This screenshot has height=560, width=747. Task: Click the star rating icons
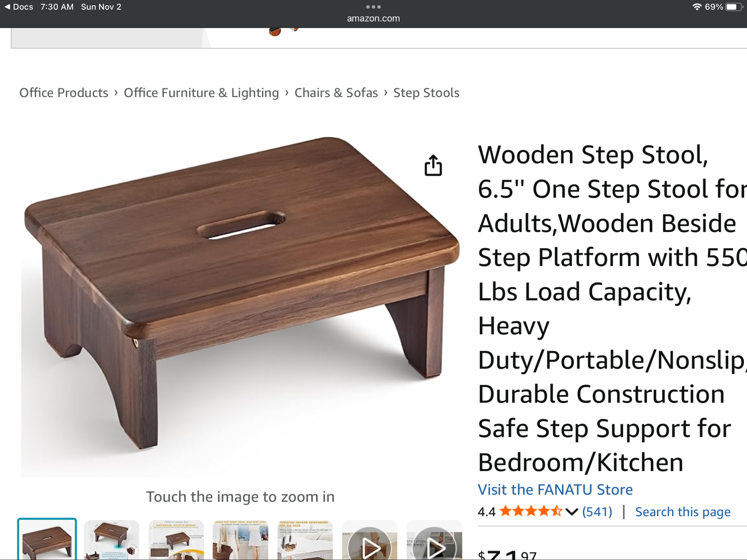point(531,511)
